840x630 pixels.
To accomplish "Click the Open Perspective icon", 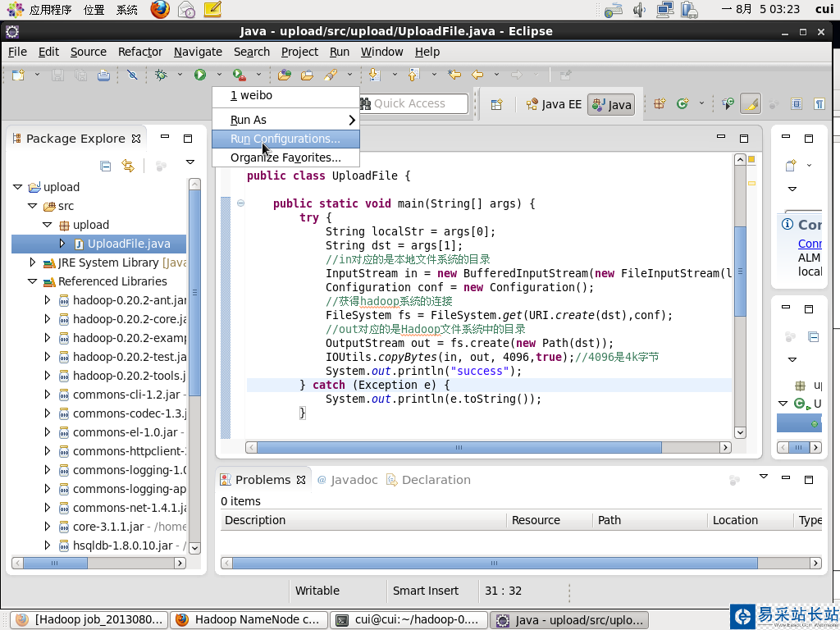I will (x=496, y=104).
